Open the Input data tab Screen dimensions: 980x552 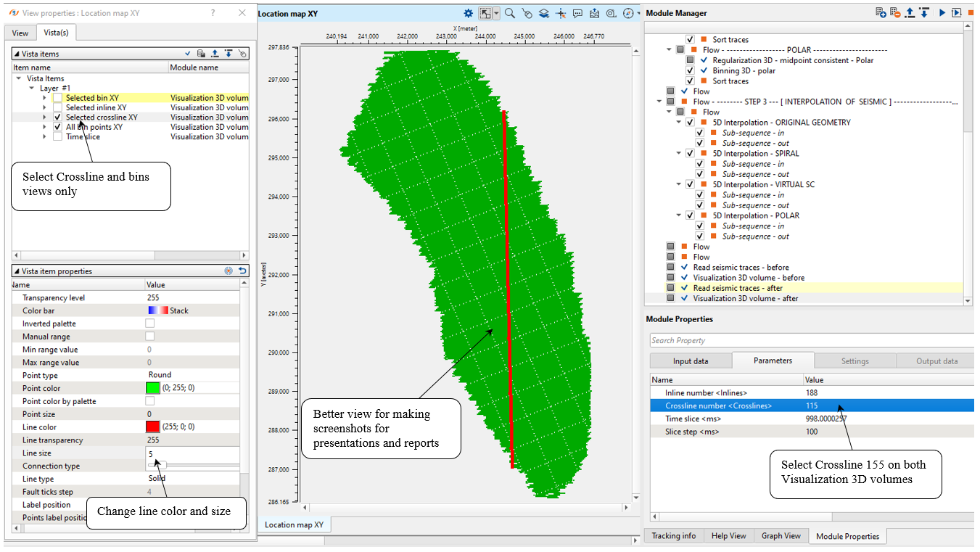pyautogui.click(x=691, y=361)
